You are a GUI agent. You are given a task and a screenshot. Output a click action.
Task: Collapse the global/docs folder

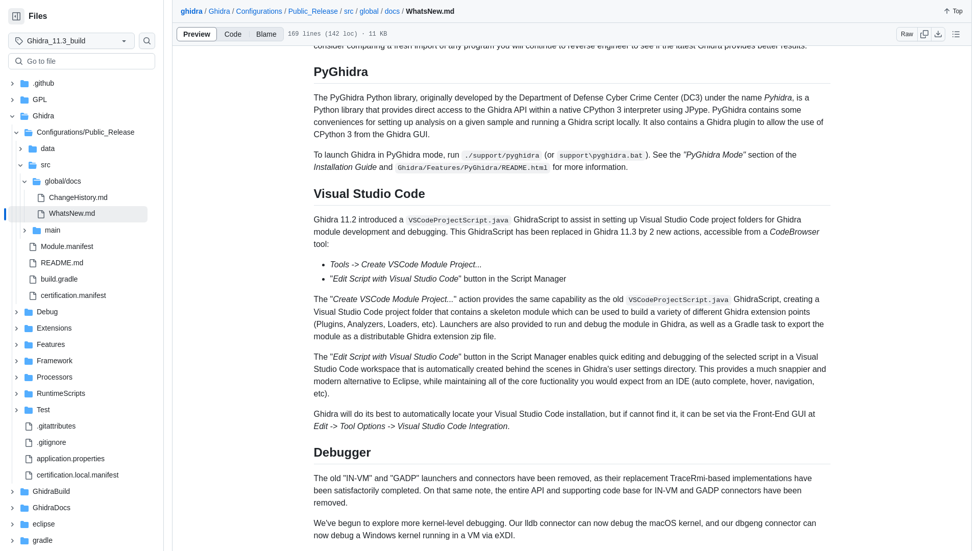pos(24,181)
